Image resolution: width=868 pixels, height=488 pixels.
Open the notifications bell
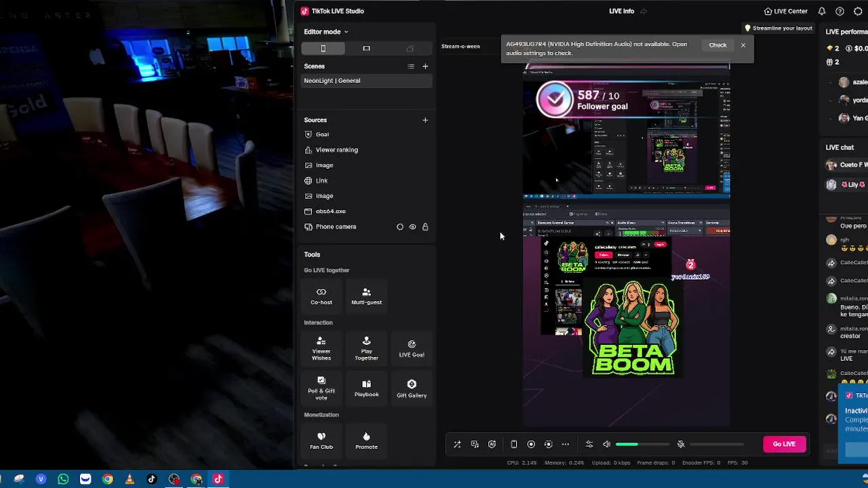tap(822, 12)
